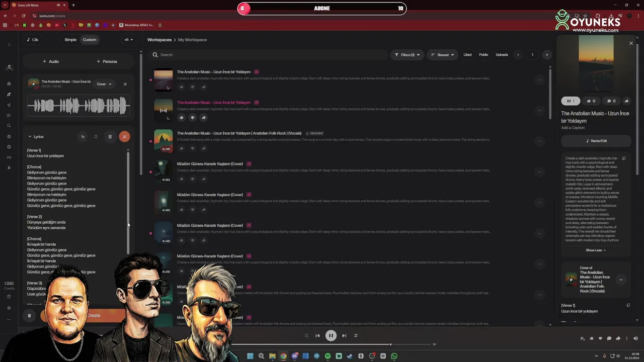
Task: Open more options for the Uploaded Folk-Rock track
Action: [x=539, y=141]
